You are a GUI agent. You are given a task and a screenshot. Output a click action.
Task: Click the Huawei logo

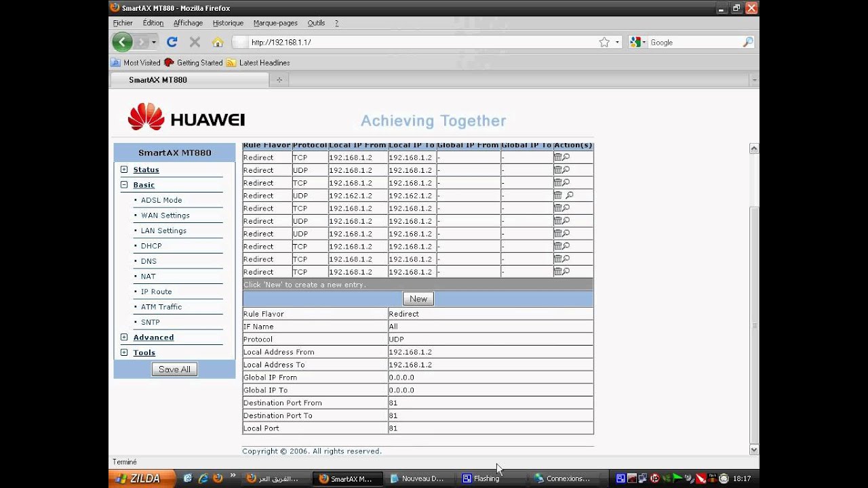[186, 117]
